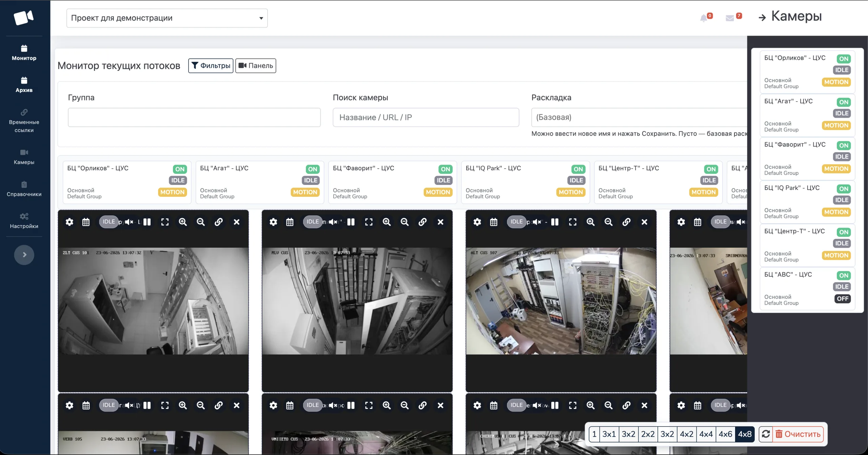Open Настройки in the sidebar
The image size is (868, 455).
(24, 221)
